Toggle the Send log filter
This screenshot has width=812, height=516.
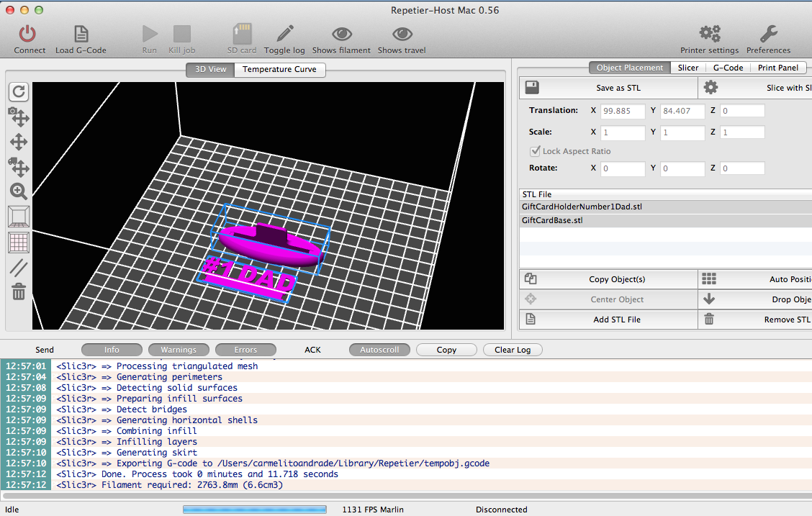tap(45, 350)
